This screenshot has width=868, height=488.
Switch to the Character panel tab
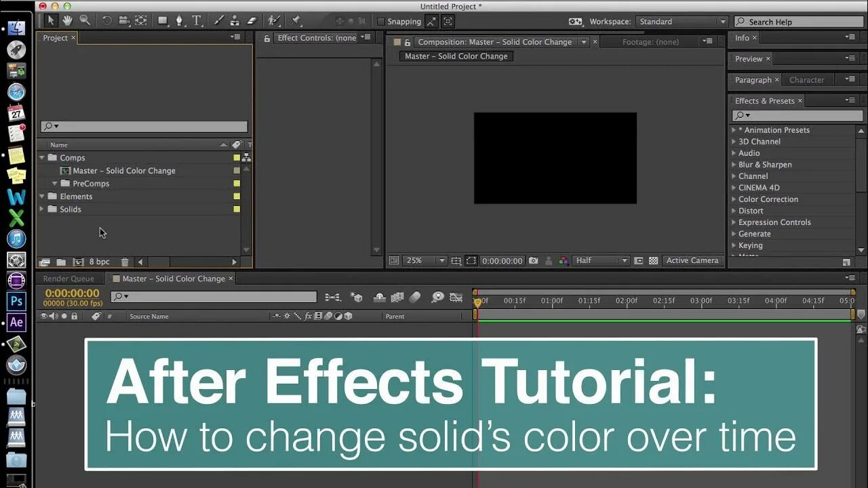point(806,80)
